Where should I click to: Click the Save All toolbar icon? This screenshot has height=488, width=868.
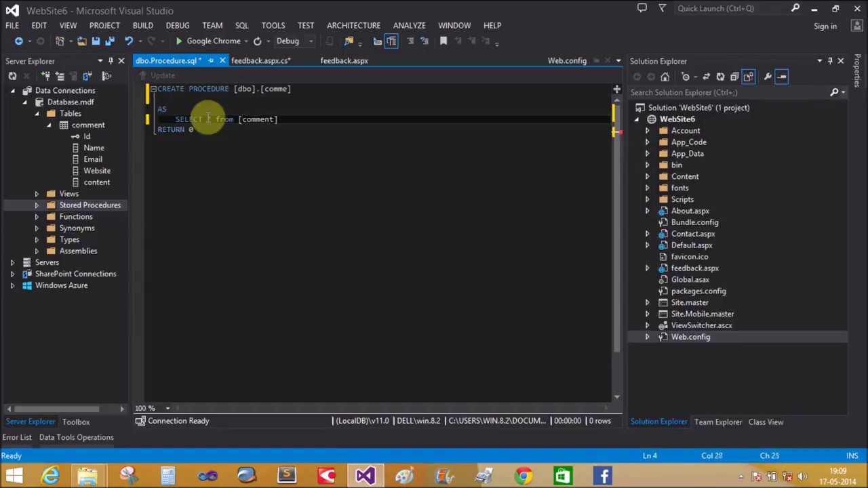pos(109,41)
